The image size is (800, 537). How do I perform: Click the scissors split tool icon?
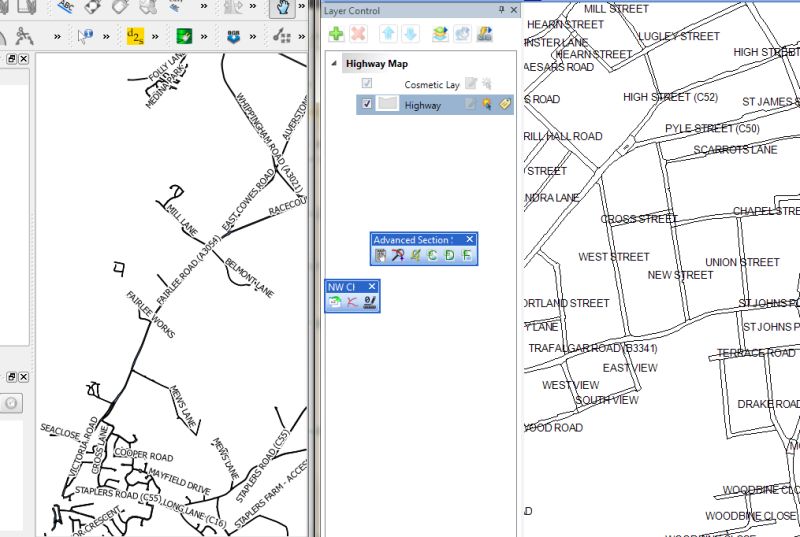(x=23, y=36)
